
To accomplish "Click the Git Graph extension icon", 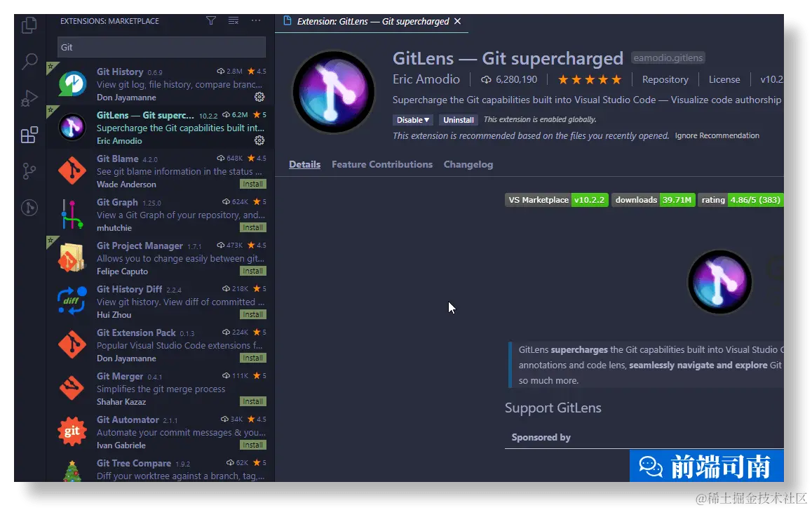I will 72,214.
